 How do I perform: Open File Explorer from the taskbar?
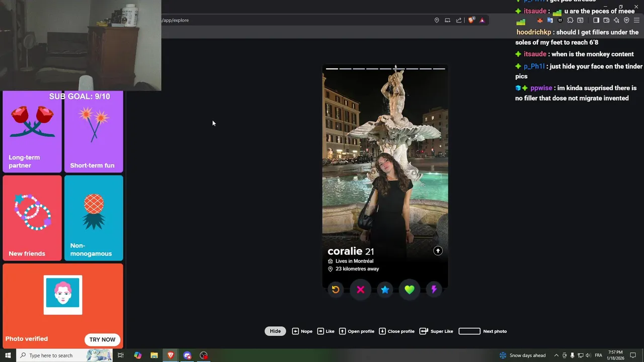154,355
